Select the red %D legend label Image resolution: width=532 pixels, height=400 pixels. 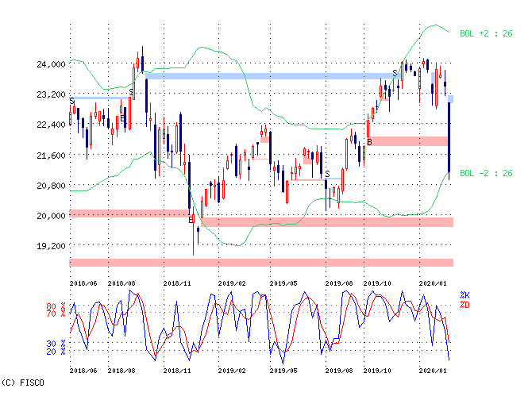[x=465, y=304]
